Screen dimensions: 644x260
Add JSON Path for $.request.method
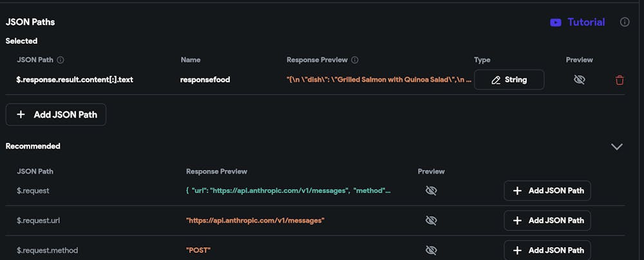[x=547, y=250]
